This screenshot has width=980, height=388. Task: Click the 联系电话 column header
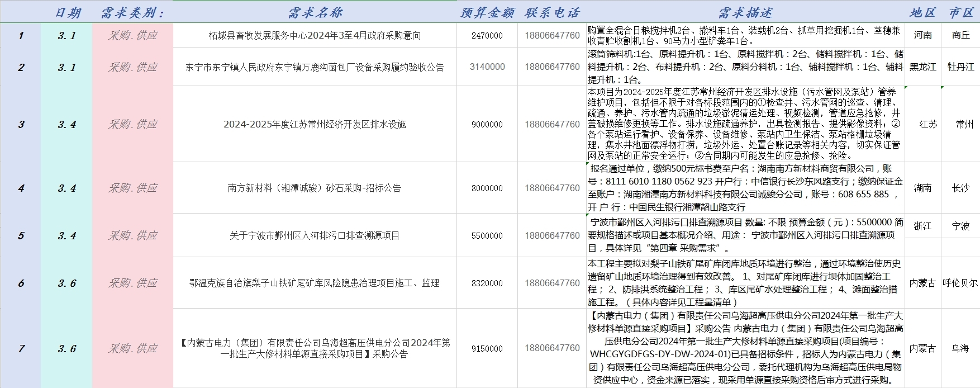[x=552, y=12]
